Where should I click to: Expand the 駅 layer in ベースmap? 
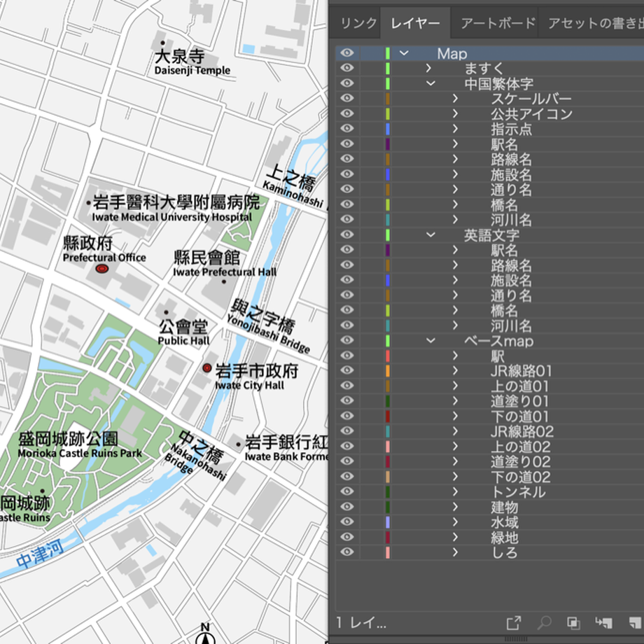(455, 356)
